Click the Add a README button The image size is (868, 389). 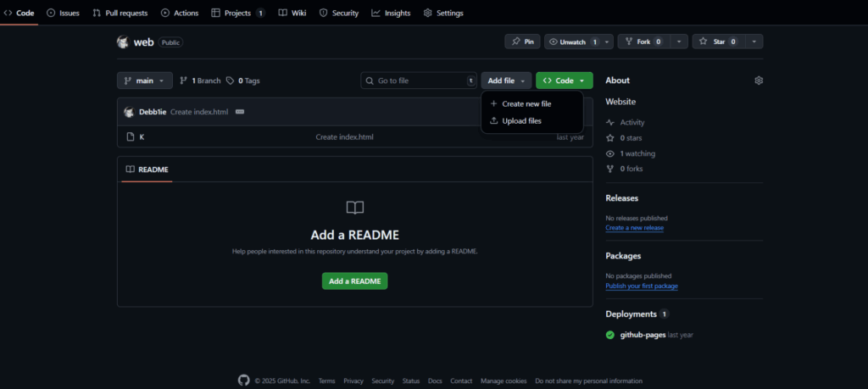coord(355,281)
